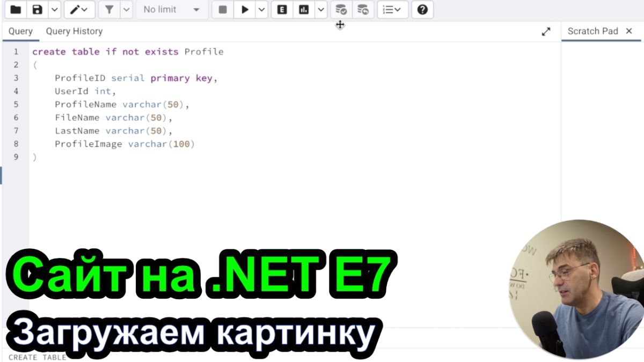Close the Scratch Pad panel
The image size is (644, 362).
click(629, 31)
